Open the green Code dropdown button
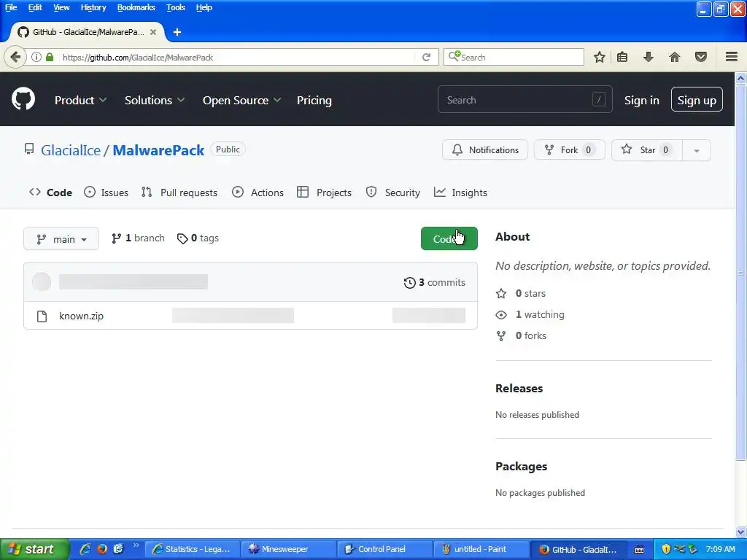Screen dimensions: 747x560 (x=449, y=238)
